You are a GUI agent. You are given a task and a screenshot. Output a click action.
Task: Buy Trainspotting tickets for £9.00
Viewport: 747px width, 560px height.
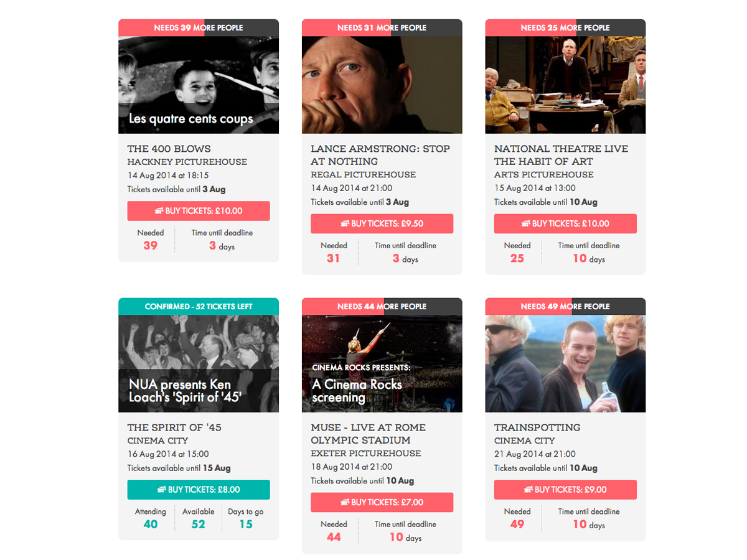pyautogui.click(x=565, y=490)
